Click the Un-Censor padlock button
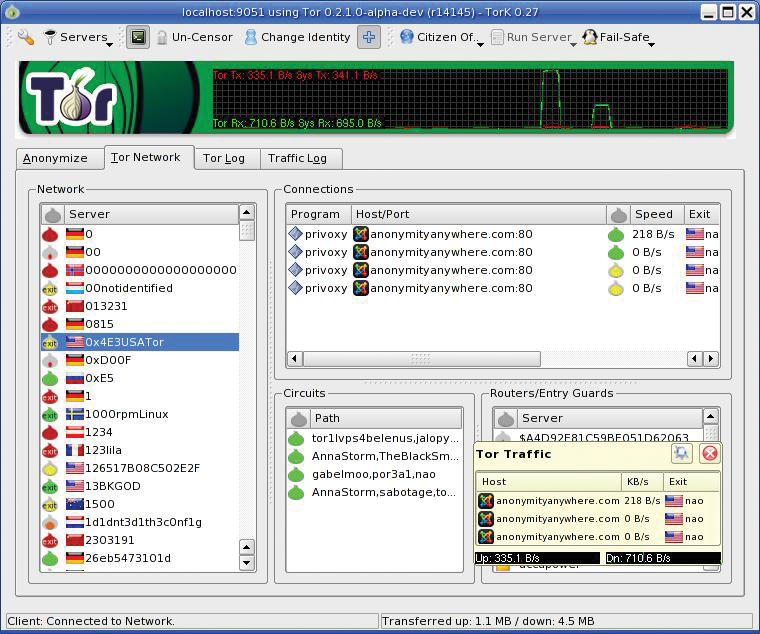760x634 pixels. coord(194,37)
